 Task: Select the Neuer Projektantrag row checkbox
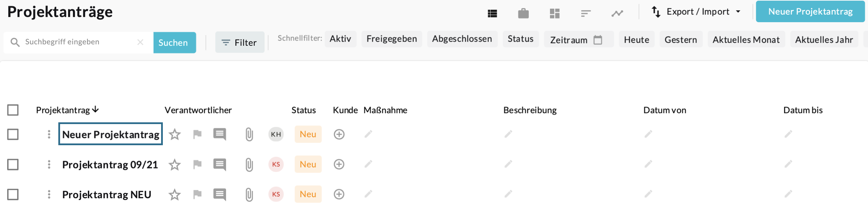pyautogui.click(x=13, y=134)
